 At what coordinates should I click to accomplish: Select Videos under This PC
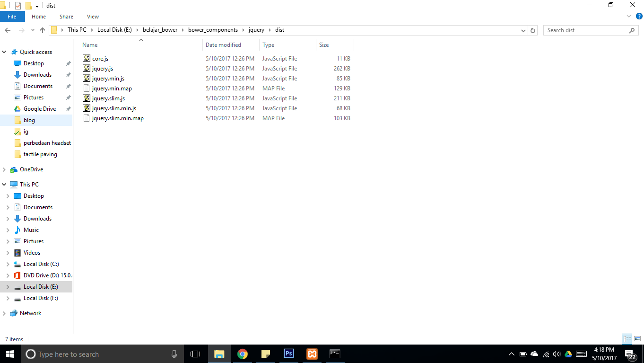coord(32,253)
